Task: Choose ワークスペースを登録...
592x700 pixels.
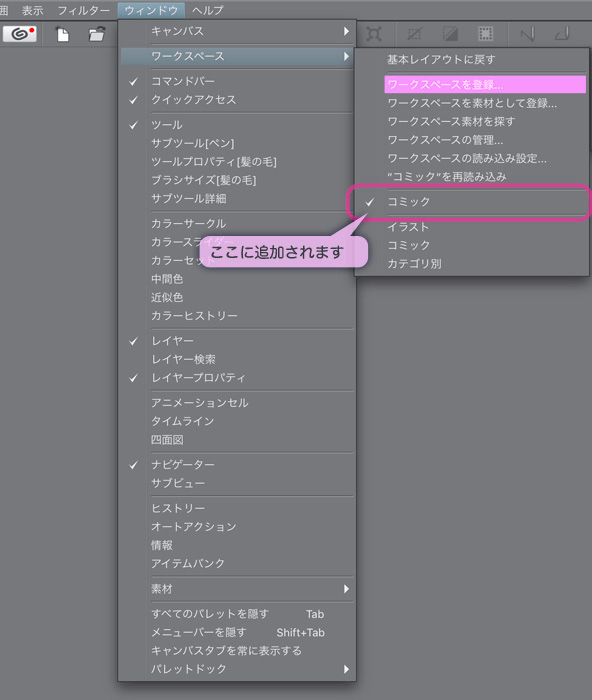Action: 485,84
